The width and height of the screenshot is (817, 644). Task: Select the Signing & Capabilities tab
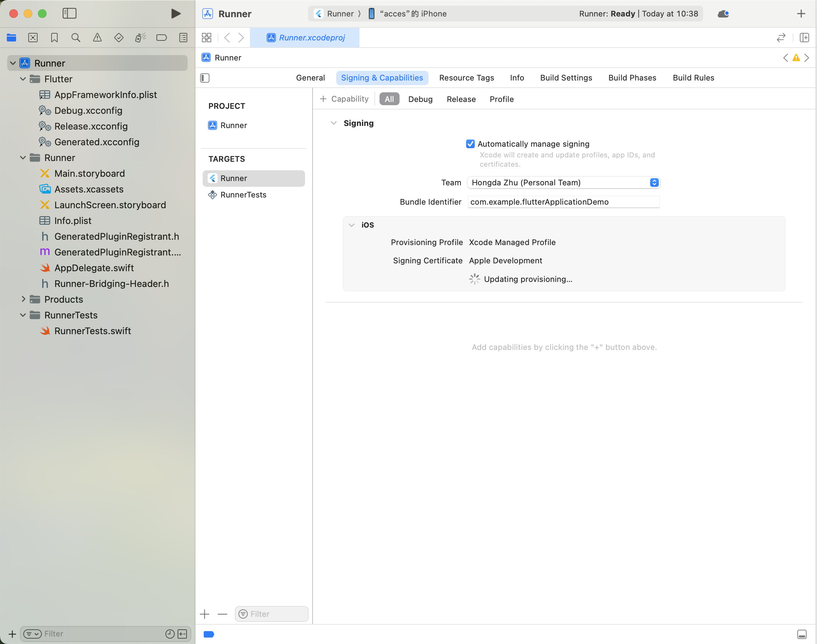click(382, 78)
